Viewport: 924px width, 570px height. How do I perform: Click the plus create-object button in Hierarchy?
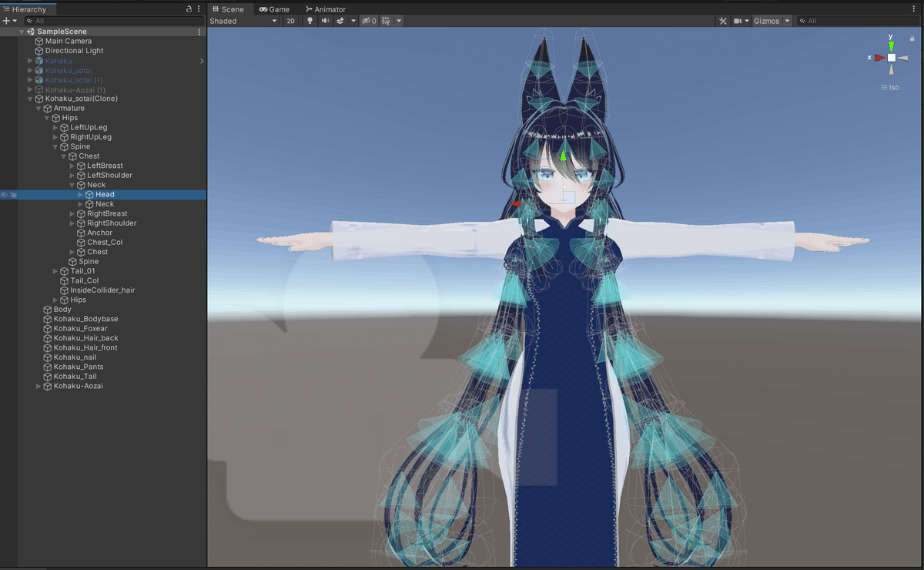click(x=5, y=21)
